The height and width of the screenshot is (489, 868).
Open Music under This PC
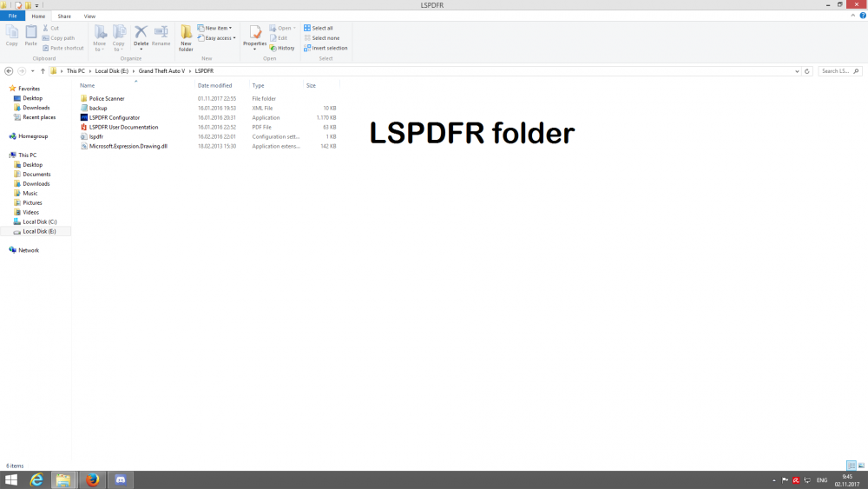(x=30, y=194)
